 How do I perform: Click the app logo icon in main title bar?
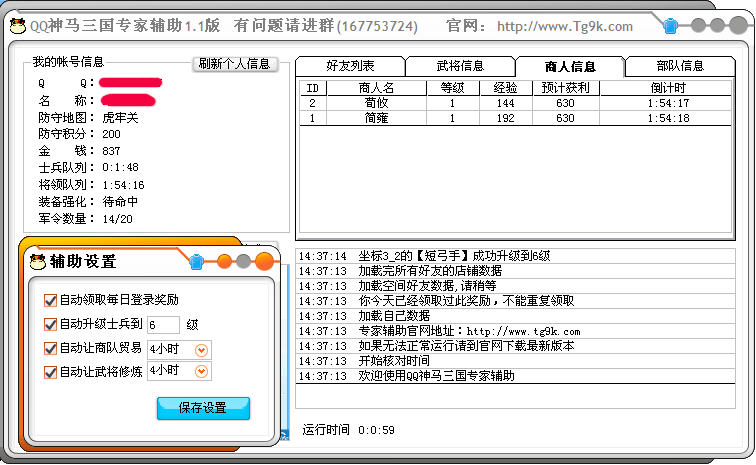coord(17,26)
